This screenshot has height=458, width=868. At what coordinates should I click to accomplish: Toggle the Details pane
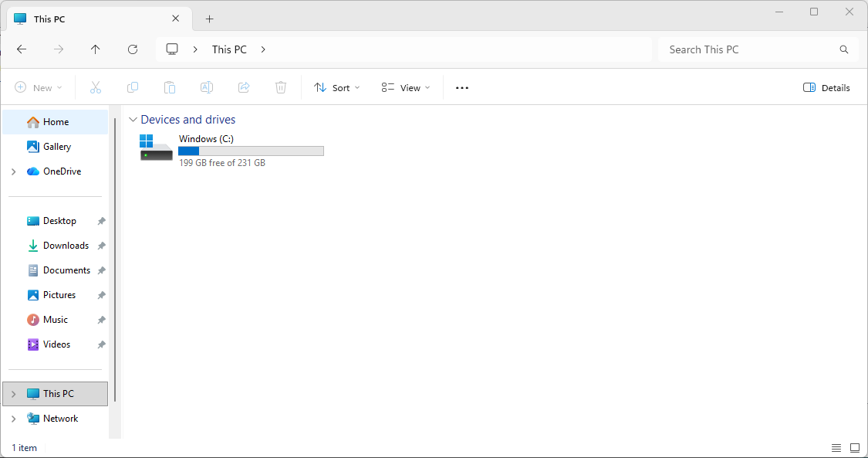pos(826,88)
